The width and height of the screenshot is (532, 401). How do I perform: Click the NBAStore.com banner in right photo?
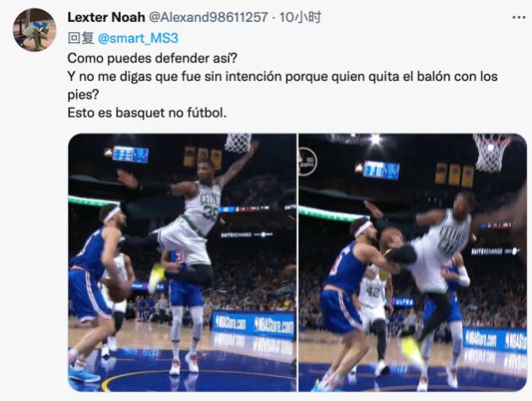[x=496, y=339]
